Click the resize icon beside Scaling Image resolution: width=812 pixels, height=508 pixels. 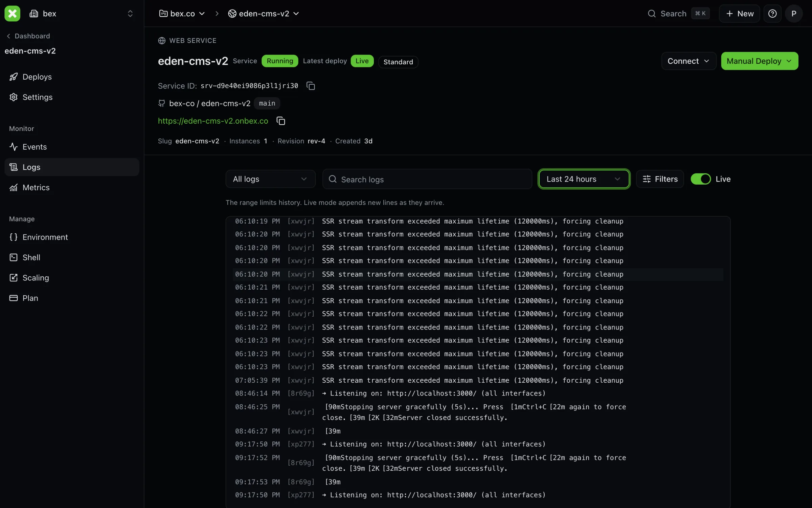14,278
